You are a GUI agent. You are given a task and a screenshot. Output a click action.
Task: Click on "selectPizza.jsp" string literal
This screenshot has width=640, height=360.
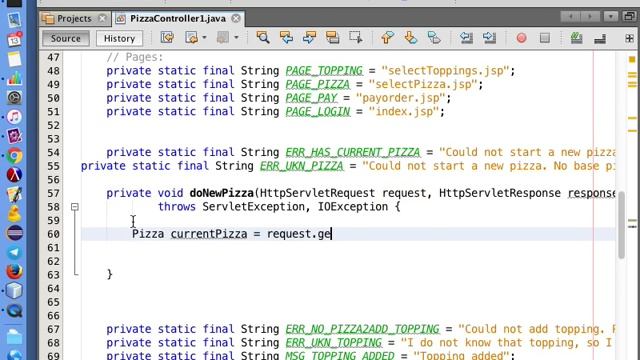pyautogui.click(x=423, y=84)
